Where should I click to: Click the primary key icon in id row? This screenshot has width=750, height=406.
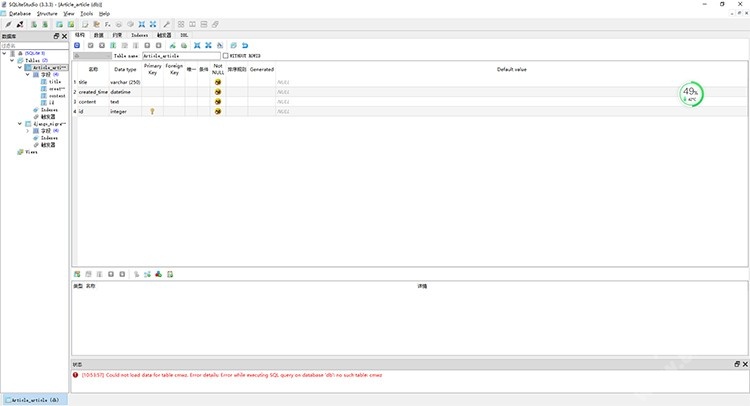click(152, 111)
